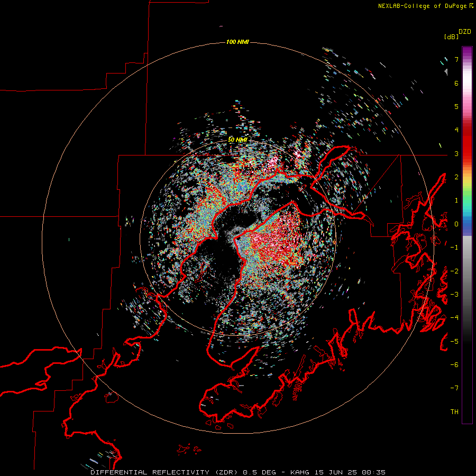This screenshot has height=476, width=476.
Task: Click the "KAHG" station ID in the caption
Action: 300,472
